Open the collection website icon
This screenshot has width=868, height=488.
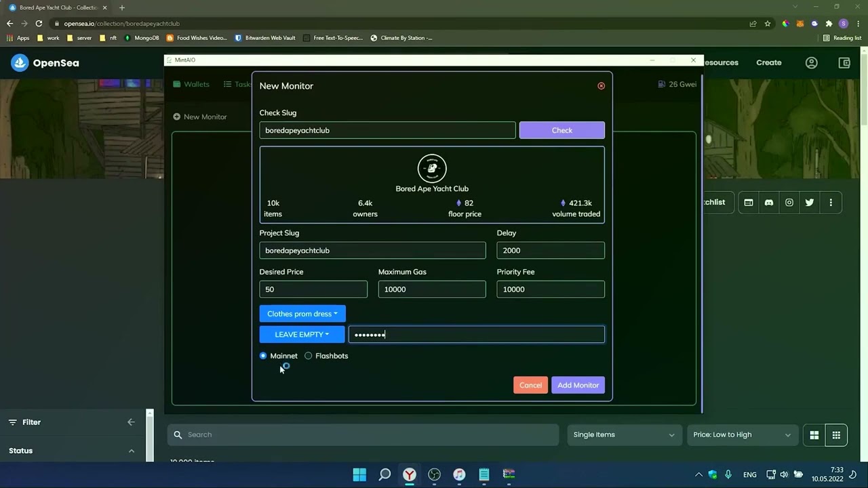749,203
